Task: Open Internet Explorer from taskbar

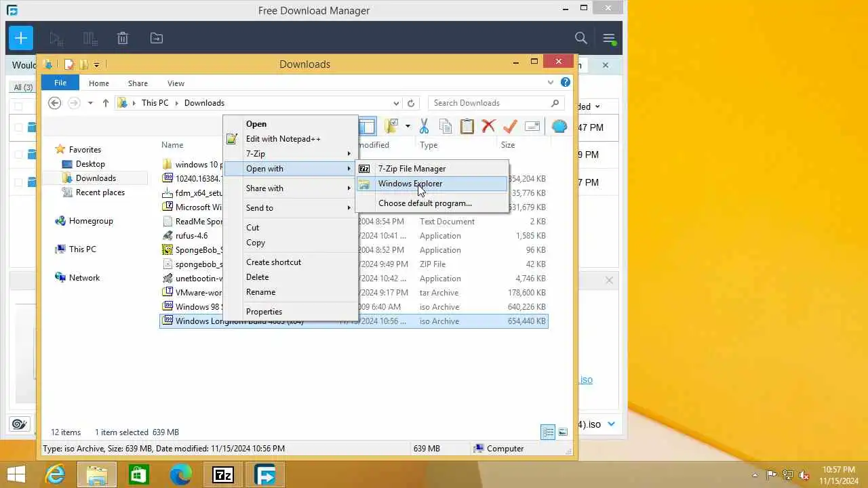Action: [55, 475]
